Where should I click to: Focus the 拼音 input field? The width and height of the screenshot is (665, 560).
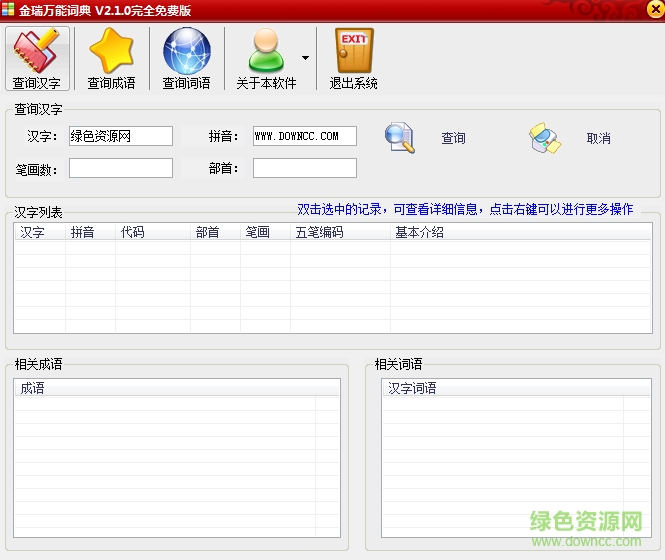coord(305,136)
